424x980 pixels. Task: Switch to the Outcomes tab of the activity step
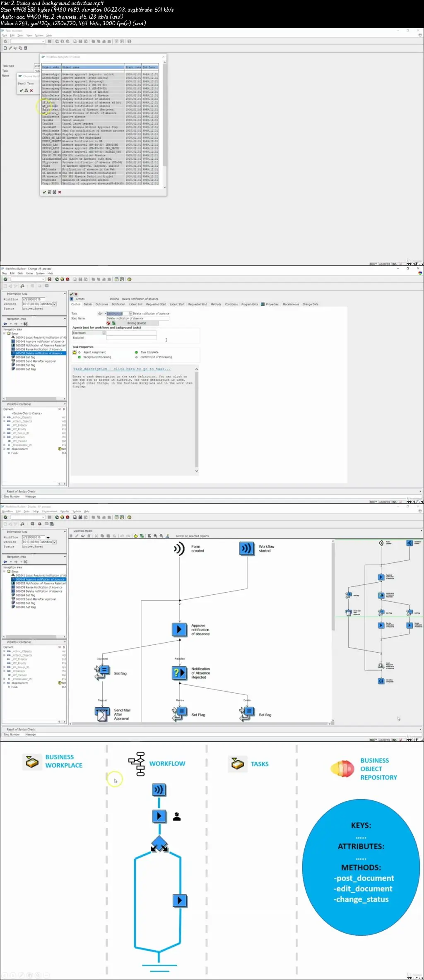click(x=102, y=304)
